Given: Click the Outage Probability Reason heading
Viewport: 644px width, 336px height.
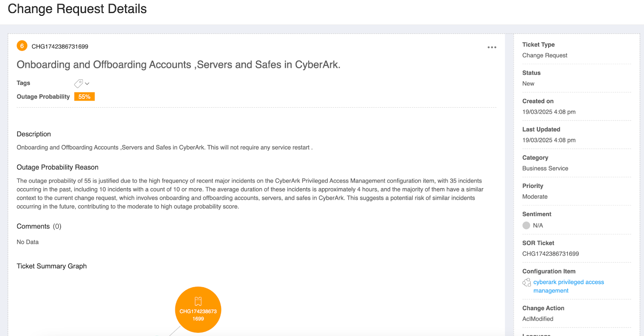Looking at the screenshot, I should [58, 168].
